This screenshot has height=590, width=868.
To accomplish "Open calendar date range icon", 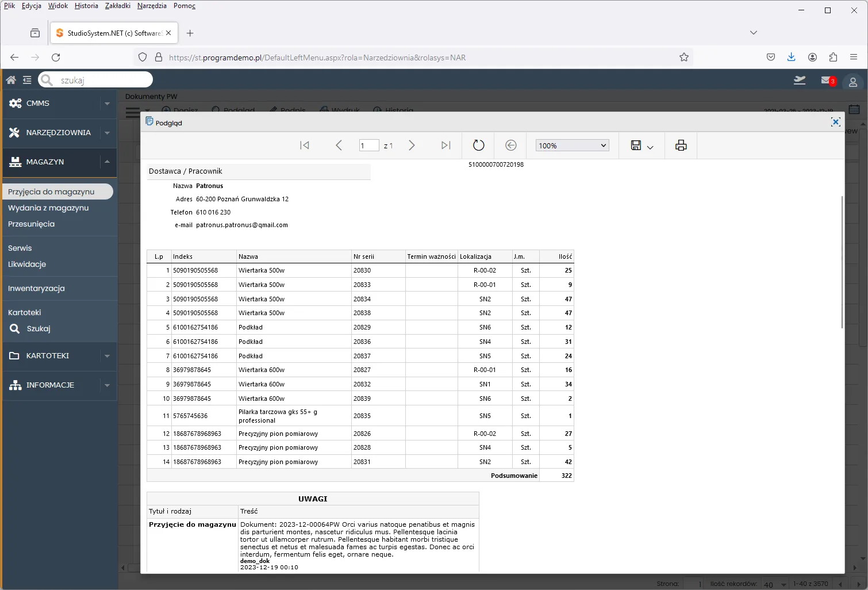I will click(854, 109).
